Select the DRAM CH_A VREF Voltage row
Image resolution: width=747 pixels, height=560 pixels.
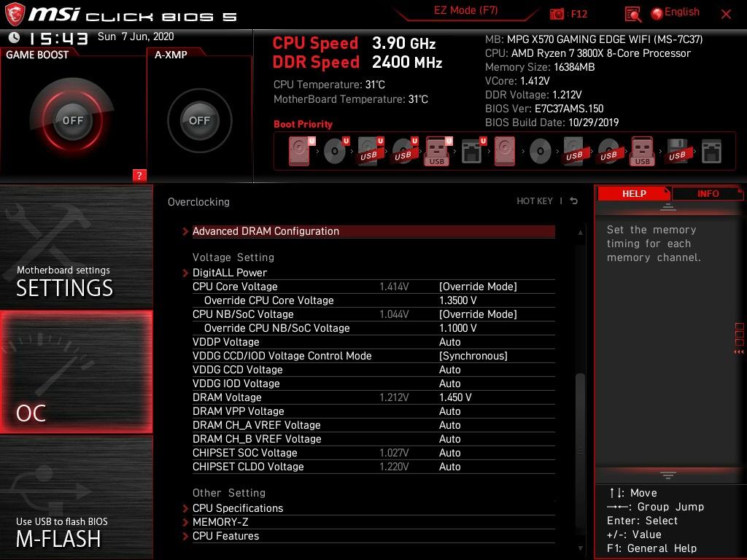(373, 425)
